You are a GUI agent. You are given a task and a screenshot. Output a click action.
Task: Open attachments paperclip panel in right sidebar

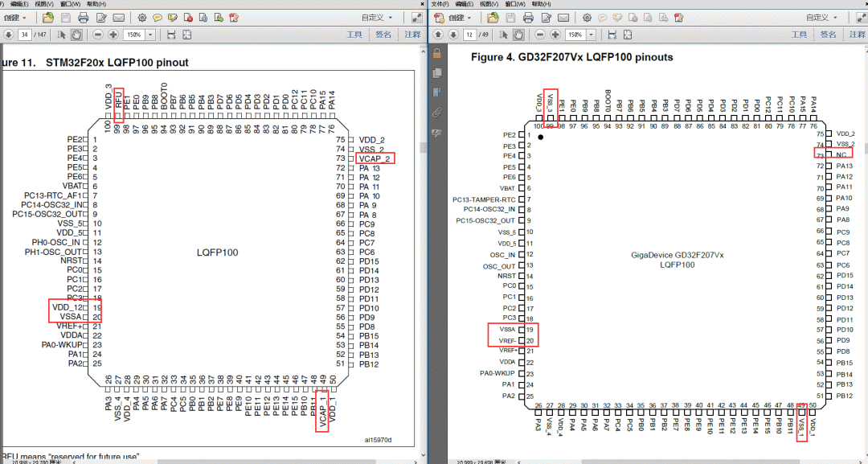pos(437,112)
